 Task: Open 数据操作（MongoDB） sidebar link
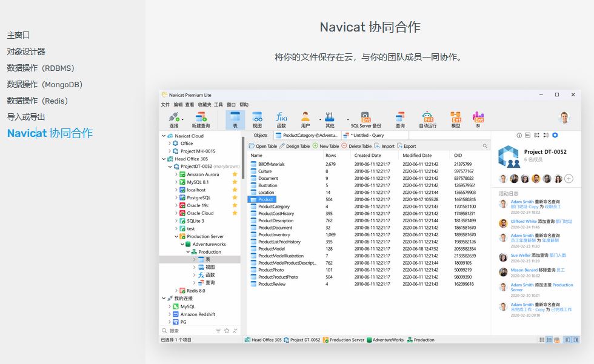click(x=44, y=84)
